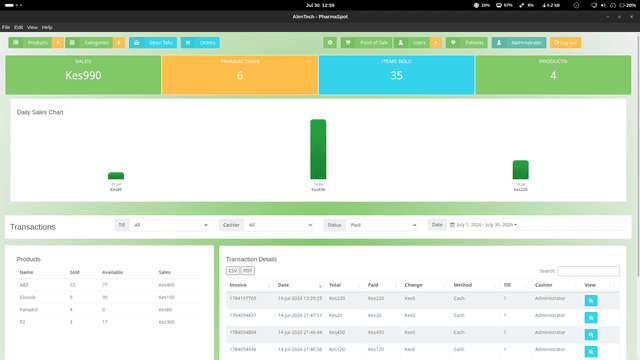This screenshot has width=640, height=360.
Task: Click the Log out button
Action: 565,42
